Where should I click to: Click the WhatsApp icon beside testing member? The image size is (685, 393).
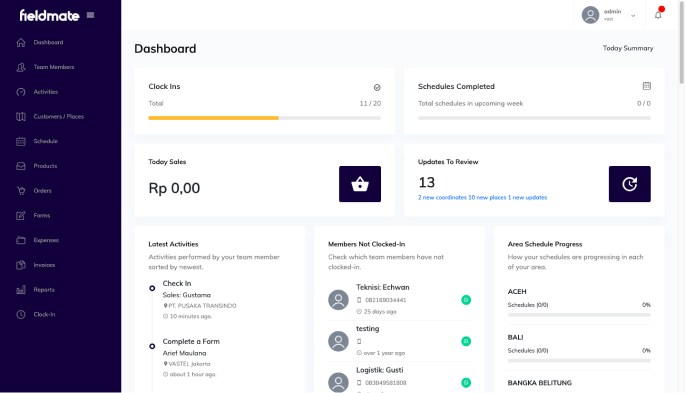click(x=466, y=341)
